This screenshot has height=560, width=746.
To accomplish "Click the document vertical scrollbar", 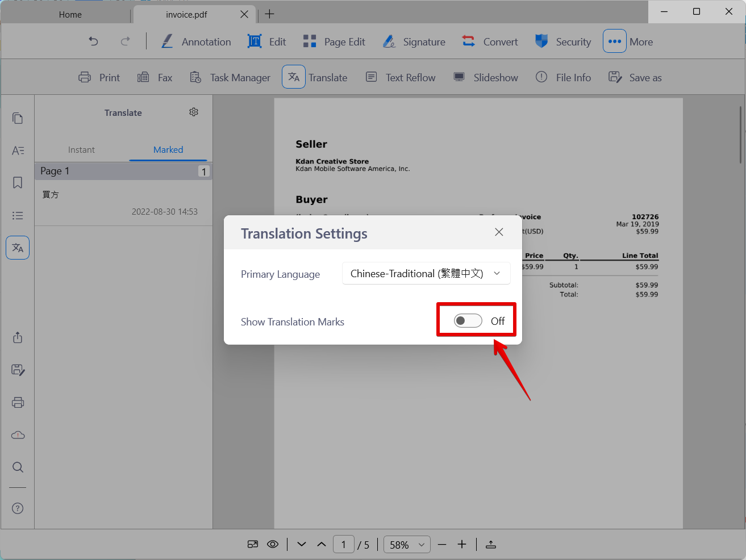I will coord(740,133).
